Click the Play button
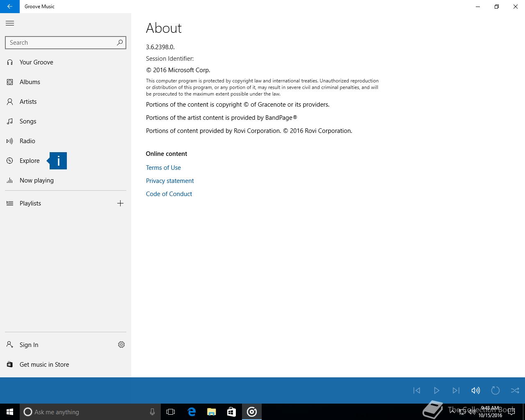This screenshot has height=420, width=525. pos(436,390)
